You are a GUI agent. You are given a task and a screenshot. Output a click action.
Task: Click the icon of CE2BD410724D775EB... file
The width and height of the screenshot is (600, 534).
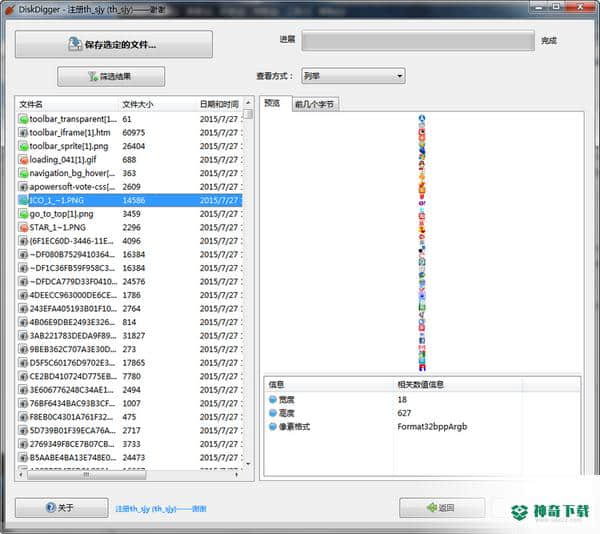pyautogui.click(x=23, y=376)
